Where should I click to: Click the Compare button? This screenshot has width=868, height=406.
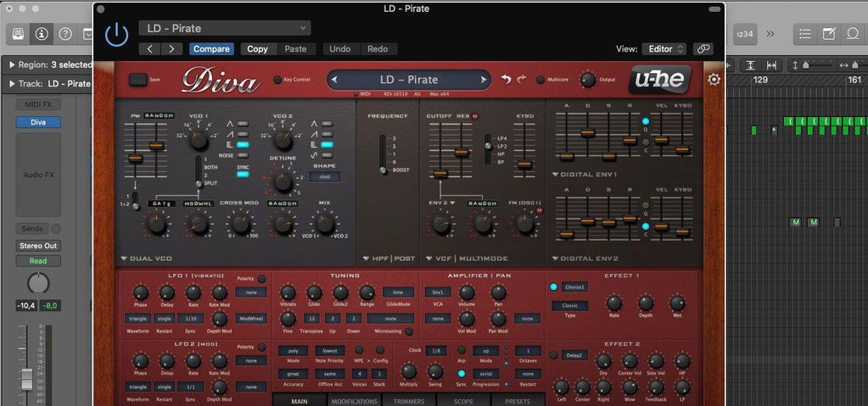pyautogui.click(x=211, y=48)
